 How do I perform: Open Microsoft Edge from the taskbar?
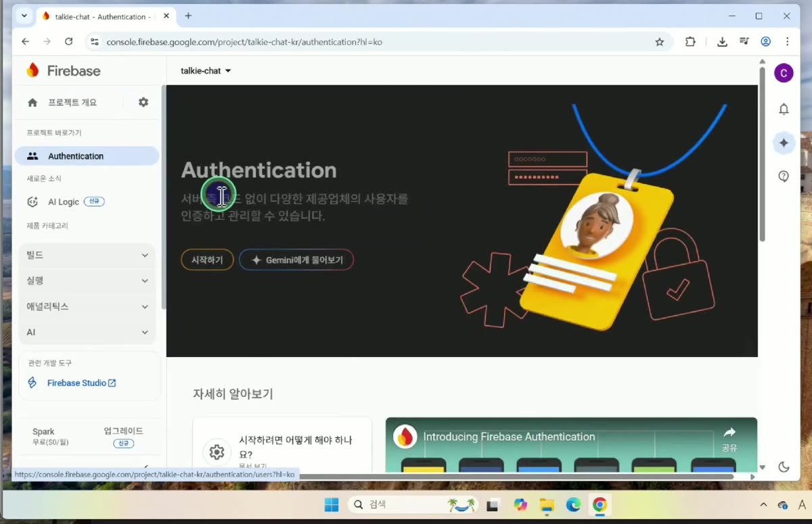click(573, 505)
